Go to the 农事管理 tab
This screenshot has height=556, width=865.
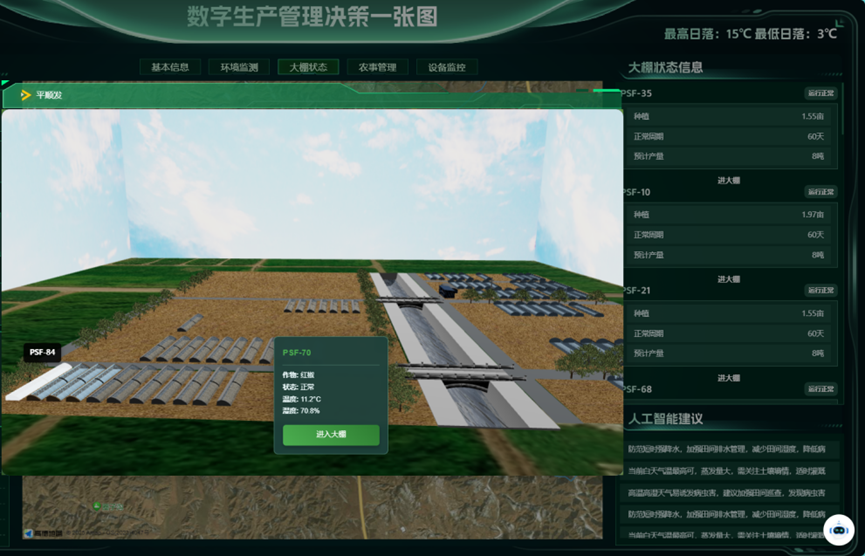click(x=377, y=68)
